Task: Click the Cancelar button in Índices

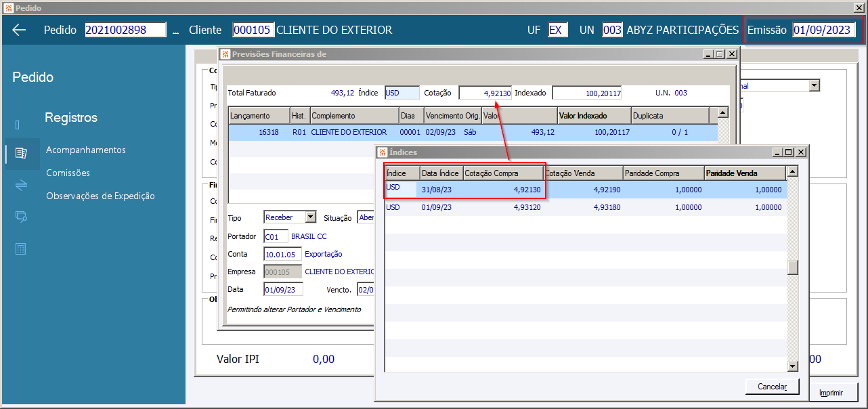Action: 772,387
